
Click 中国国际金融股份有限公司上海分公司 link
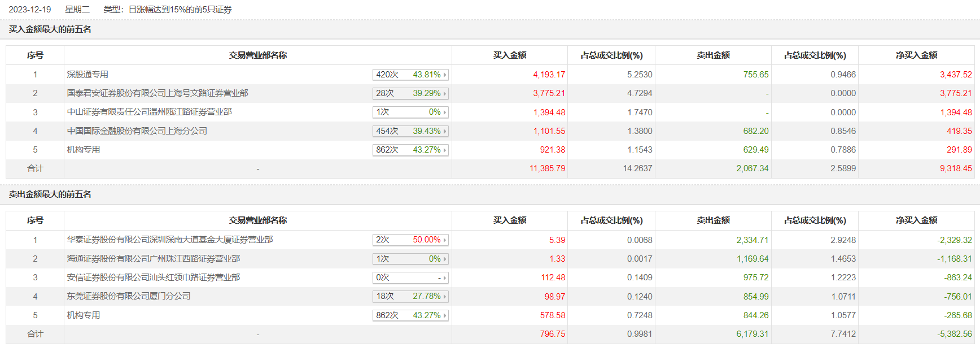tap(137, 131)
